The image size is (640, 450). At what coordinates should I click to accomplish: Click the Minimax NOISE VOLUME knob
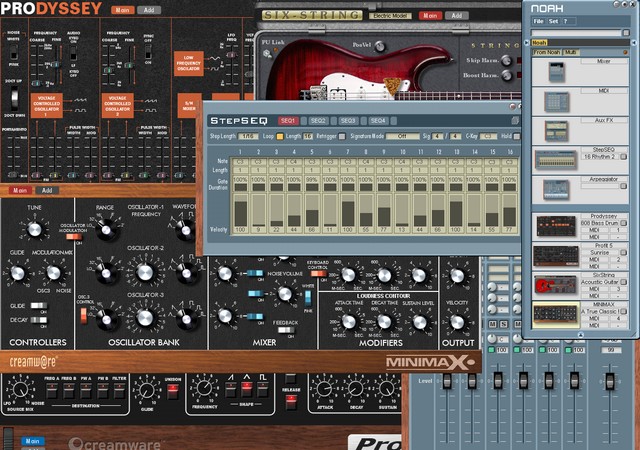(x=284, y=294)
